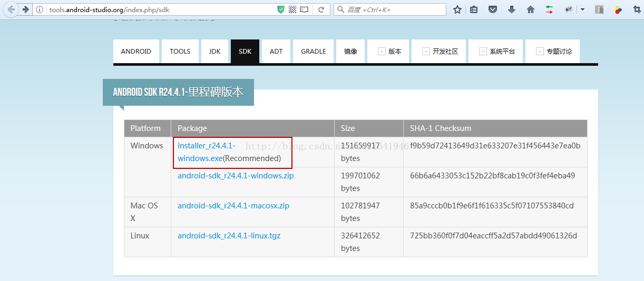Click checksum 85a9cccb0b1f9e6f1f616335c5f07107553840cd
Screen dimensions: 644x281
click(x=492, y=206)
